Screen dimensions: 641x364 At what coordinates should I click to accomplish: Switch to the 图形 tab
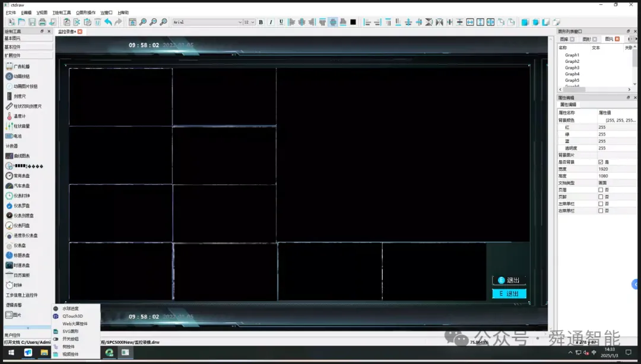(x=589, y=39)
